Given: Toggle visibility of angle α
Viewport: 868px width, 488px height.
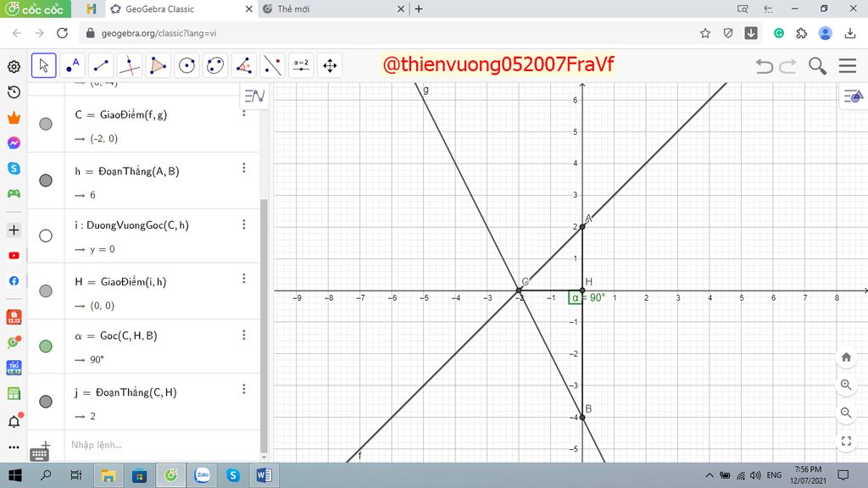Looking at the screenshot, I should (x=46, y=347).
